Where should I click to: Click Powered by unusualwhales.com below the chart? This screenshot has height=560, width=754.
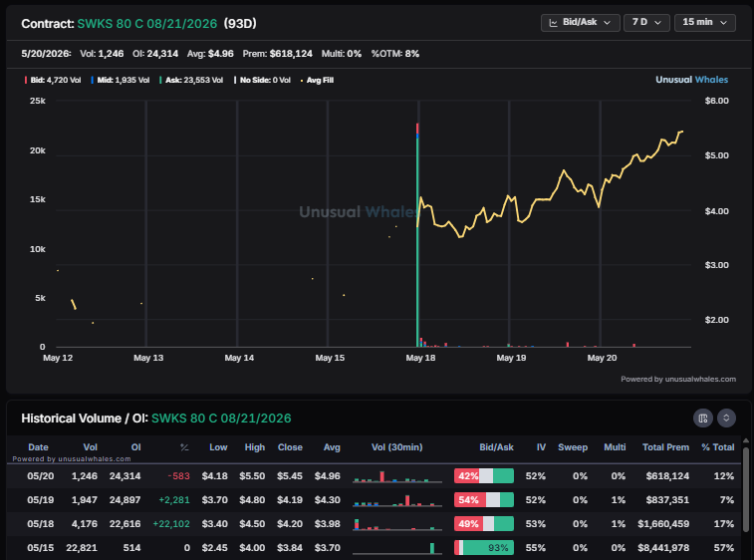click(678, 379)
